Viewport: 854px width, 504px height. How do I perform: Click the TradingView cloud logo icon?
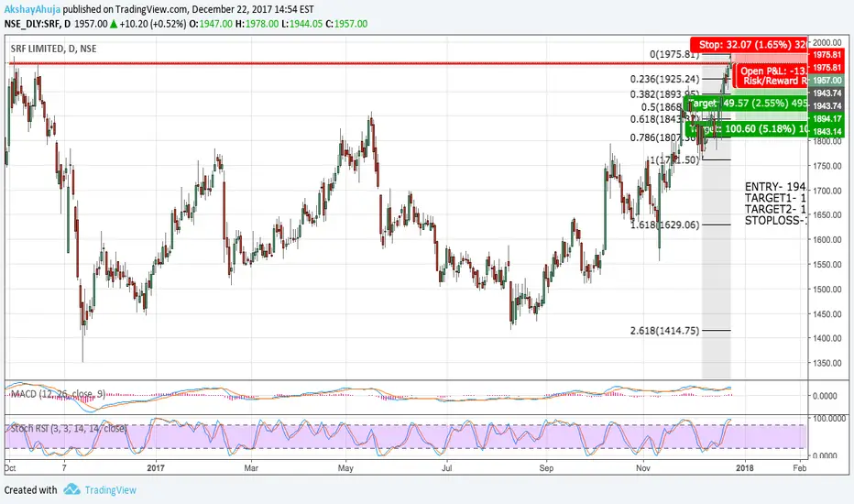pos(71,489)
